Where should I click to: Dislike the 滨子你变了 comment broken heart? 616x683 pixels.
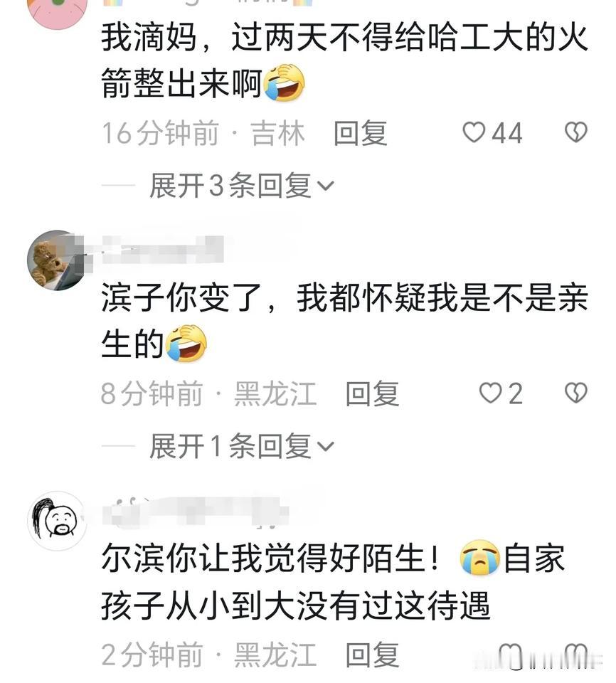[x=576, y=393]
